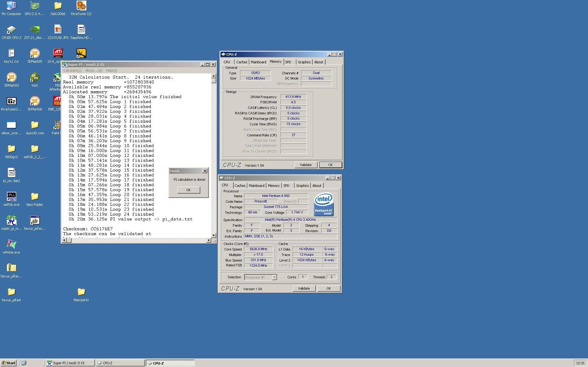Open the MemSet41 folder
Screen dimensions: 588x367
point(81,295)
